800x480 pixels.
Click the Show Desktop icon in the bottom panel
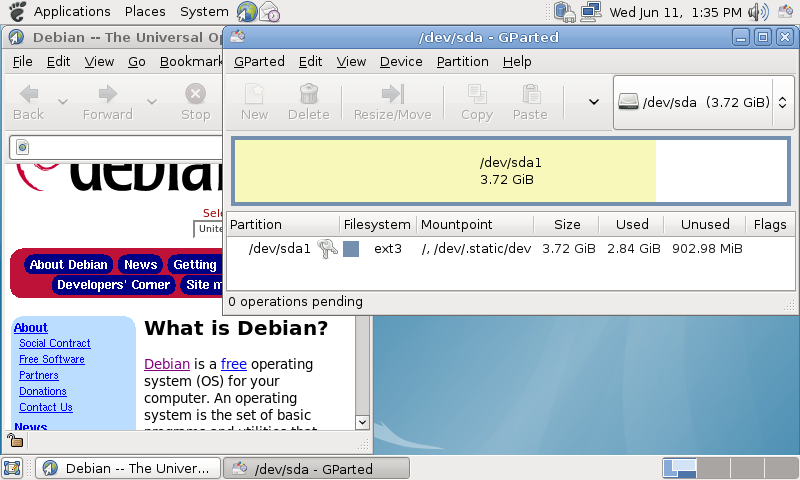pyautogui.click(x=12, y=468)
